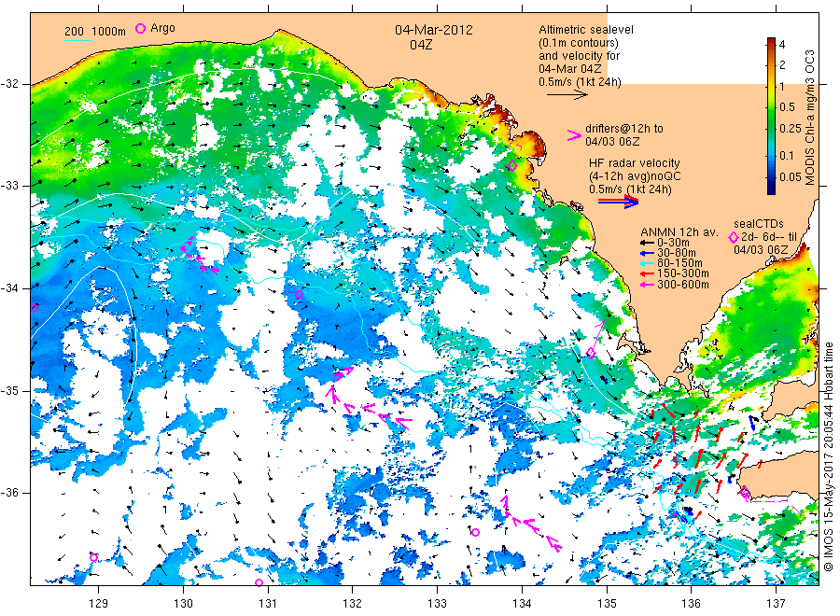The height and width of the screenshot is (616, 840).
Task: Click the black 0-30m legend arrow
Action: pos(648,243)
